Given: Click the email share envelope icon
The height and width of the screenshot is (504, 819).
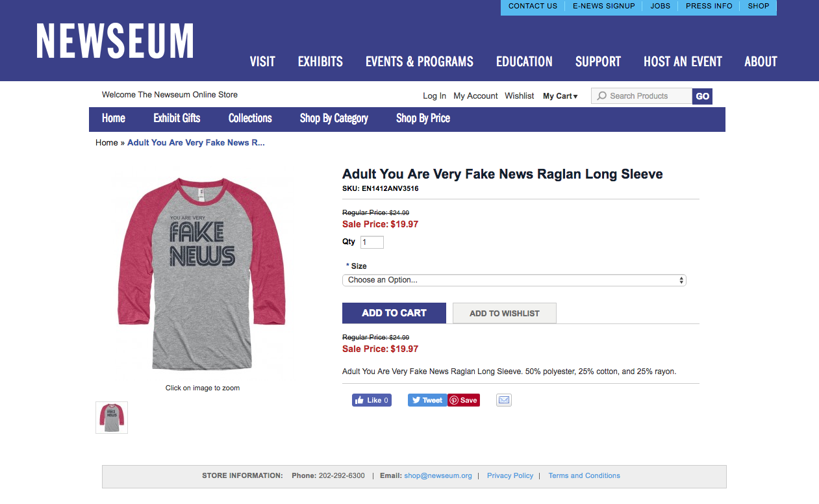Looking at the screenshot, I should click(504, 400).
